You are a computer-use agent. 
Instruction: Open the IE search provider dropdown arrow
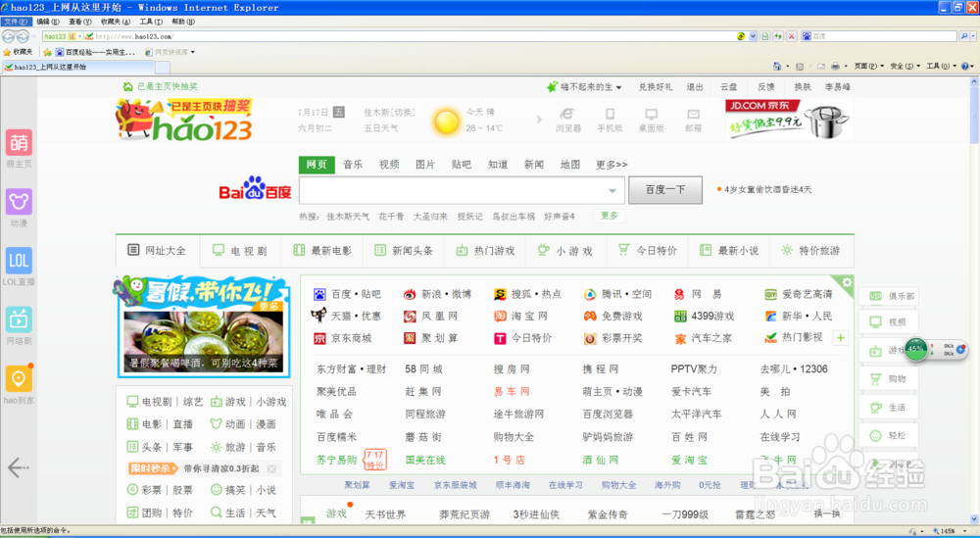[x=972, y=37]
